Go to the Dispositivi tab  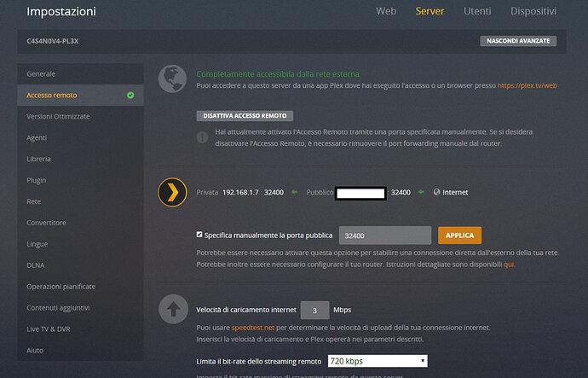pos(533,11)
